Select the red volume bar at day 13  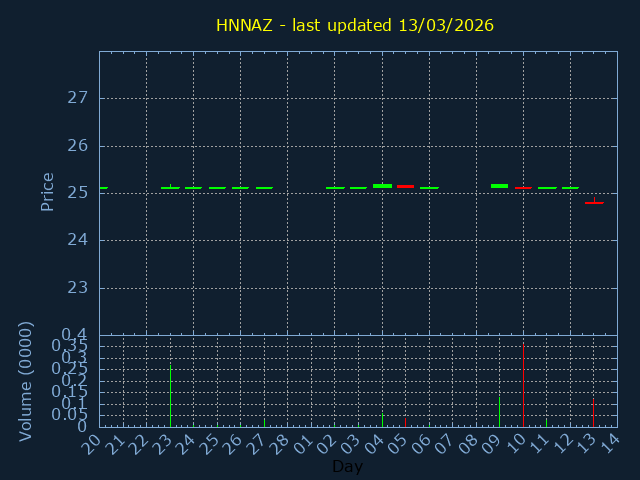point(593,413)
